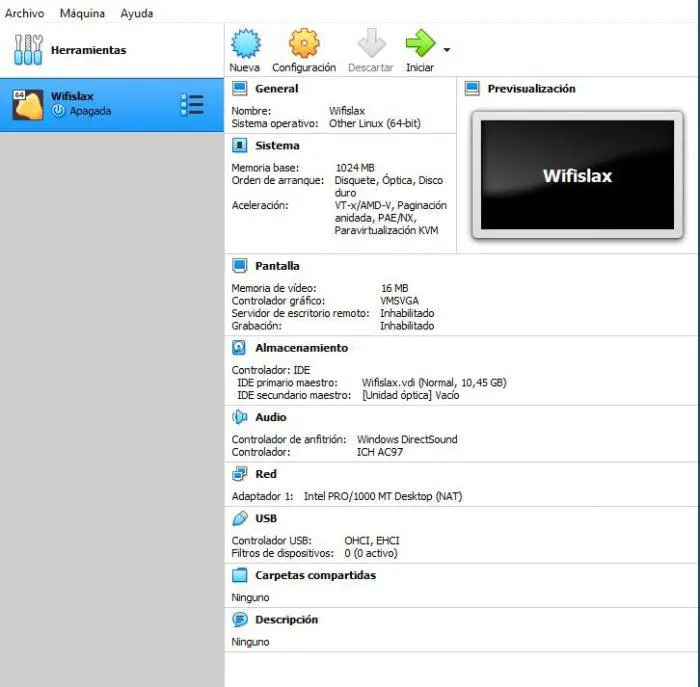This screenshot has height=687, width=700.
Task: Click the Sistema chip icon
Action: 240,146
